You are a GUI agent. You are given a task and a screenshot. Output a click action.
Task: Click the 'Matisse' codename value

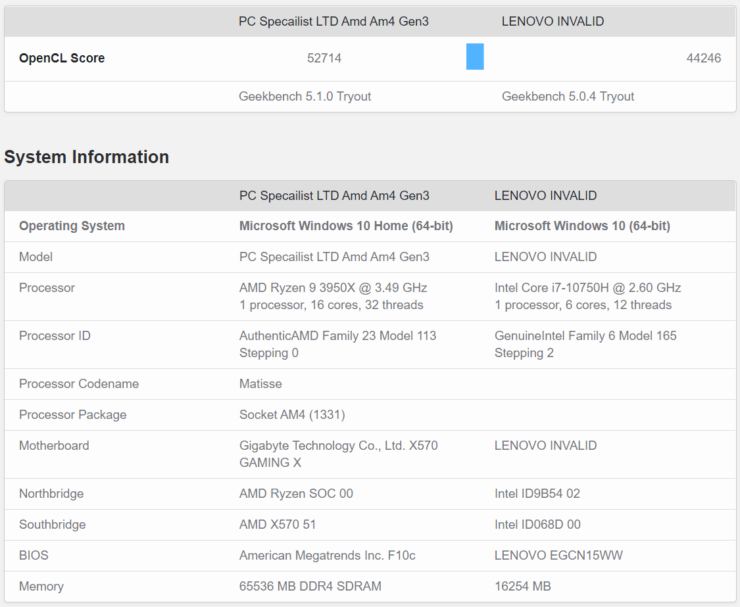point(261,384)
